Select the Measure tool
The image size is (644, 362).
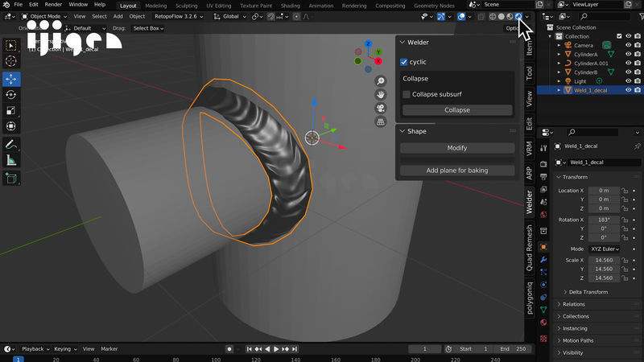[x=11, y=160]
